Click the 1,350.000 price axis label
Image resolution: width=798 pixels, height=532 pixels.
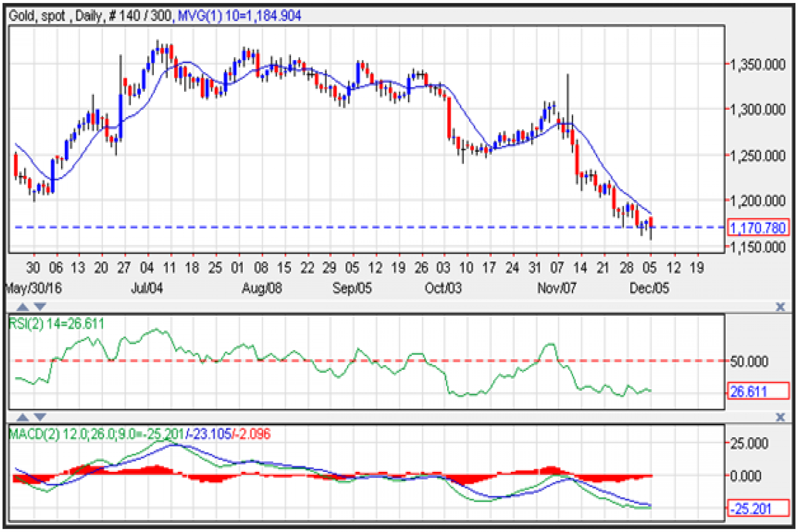pos(758,65)
